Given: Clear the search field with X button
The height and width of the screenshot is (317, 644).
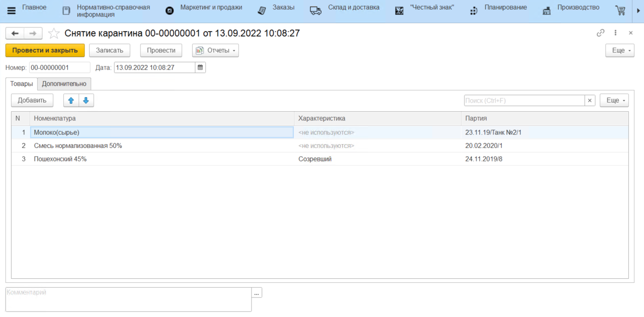Looking at the screenshot, I should click(x=590, y=101).
